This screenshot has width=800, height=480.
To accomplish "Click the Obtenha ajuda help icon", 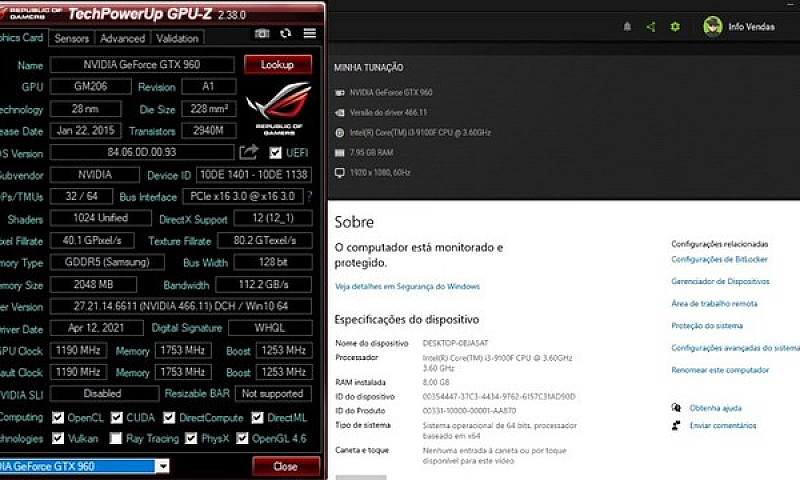I will tap(676, 408).
